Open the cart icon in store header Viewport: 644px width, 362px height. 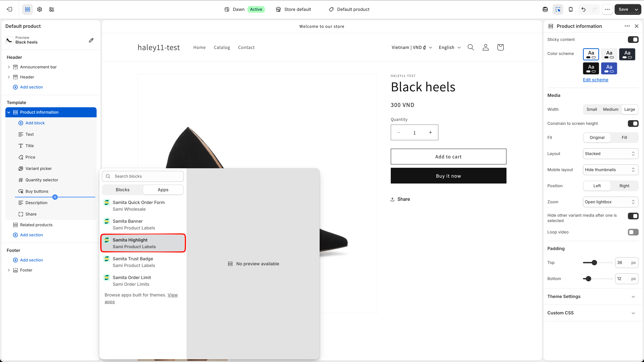(x=500, y=47)
